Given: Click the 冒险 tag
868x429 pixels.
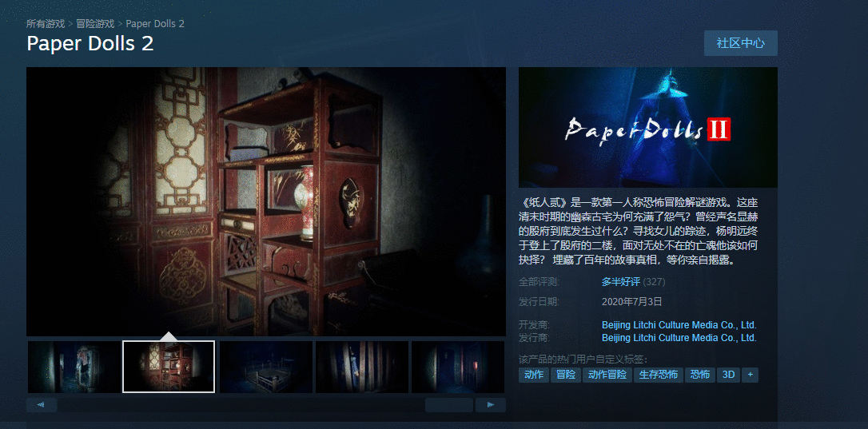Looking at the screenshot, I should point(566,375).
